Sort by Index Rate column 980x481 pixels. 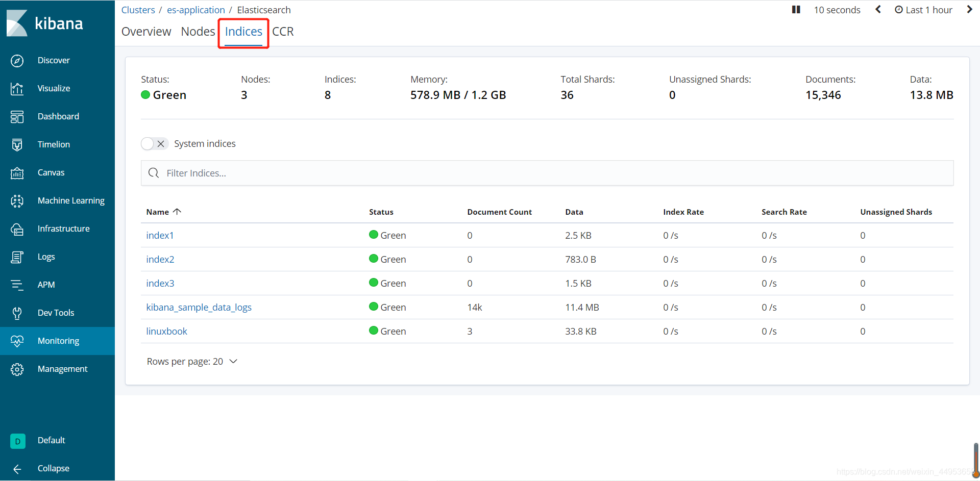683,212
